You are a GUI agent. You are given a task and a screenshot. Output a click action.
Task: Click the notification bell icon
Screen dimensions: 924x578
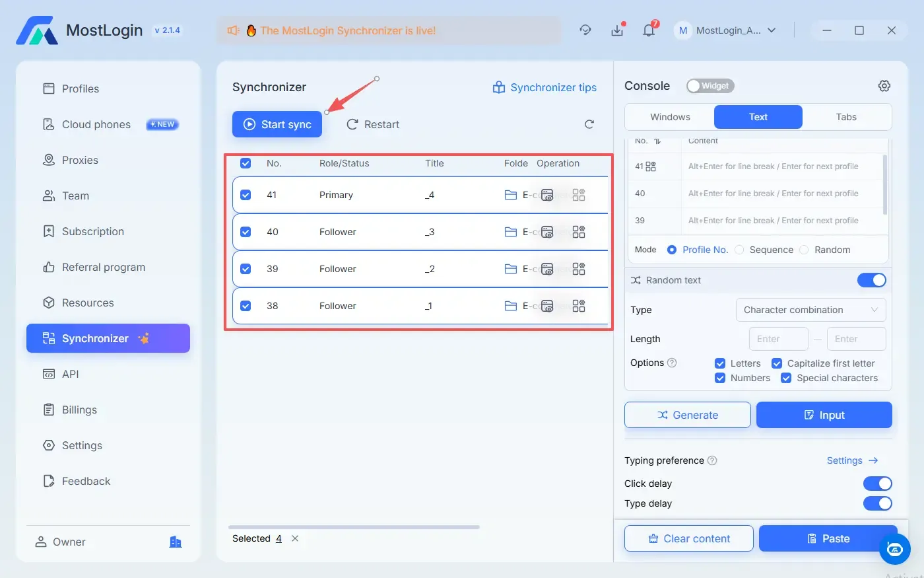(649, 30)
